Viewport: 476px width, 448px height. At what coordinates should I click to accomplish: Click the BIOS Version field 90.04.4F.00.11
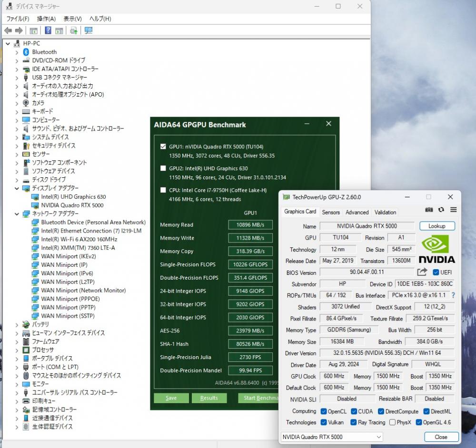pos(367,272)
